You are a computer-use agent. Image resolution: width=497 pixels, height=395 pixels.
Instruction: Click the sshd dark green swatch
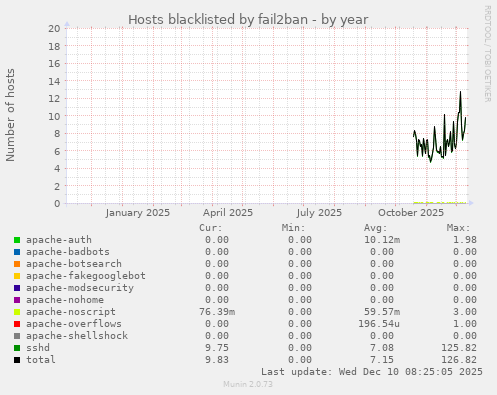(17, 348)
